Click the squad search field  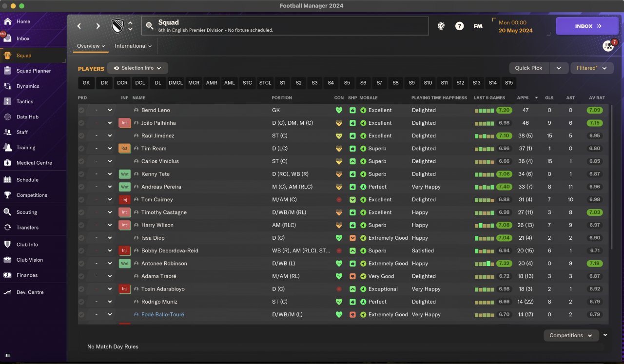coord(285,26)
